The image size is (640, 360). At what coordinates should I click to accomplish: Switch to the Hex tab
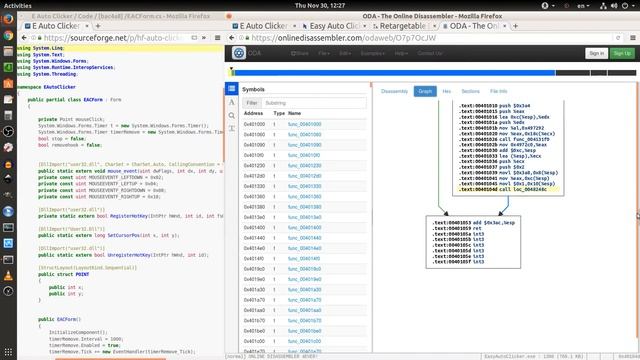pos(447,91)
